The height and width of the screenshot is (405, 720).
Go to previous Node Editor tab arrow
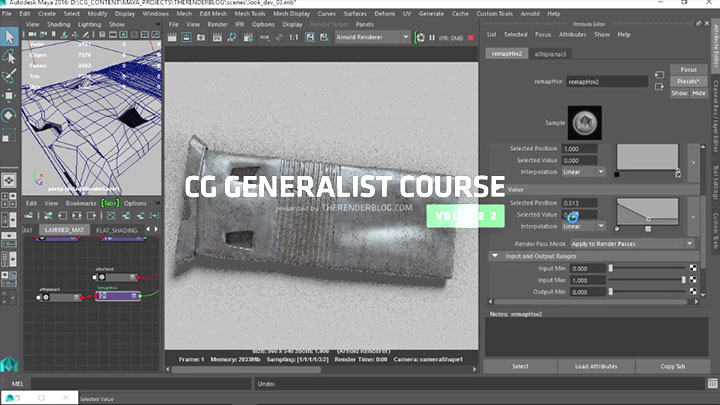(148, 229)
